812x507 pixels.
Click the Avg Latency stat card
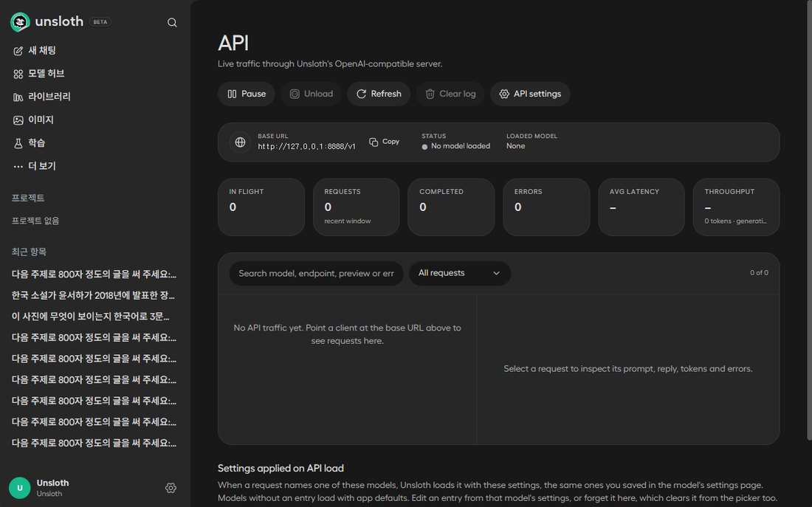[641, 207]
